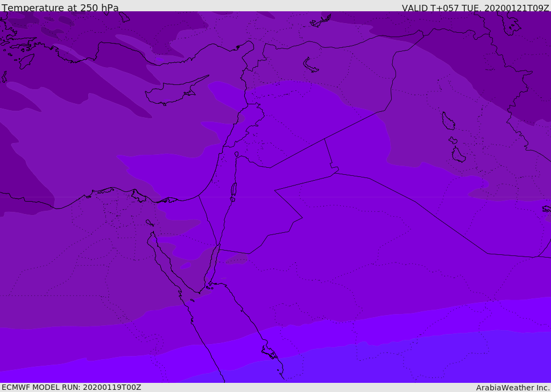Click the 'VALID T+057 TUE. 20200121T09Z' label
Image resolution: width=551 pixels, height=392 pixels.
476,8
